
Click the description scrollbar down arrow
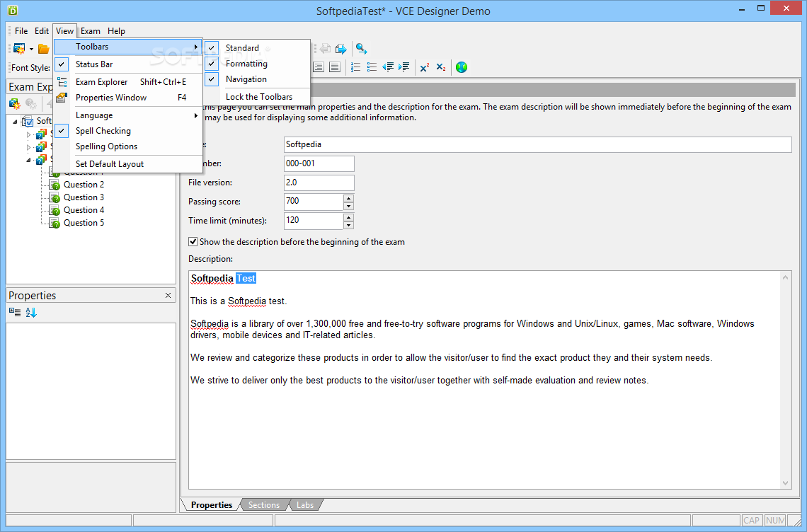tap(785, 482)
